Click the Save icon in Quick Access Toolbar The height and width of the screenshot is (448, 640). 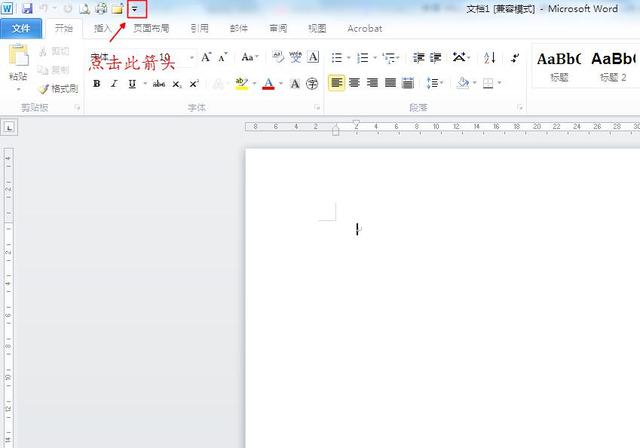pos(27,8)
